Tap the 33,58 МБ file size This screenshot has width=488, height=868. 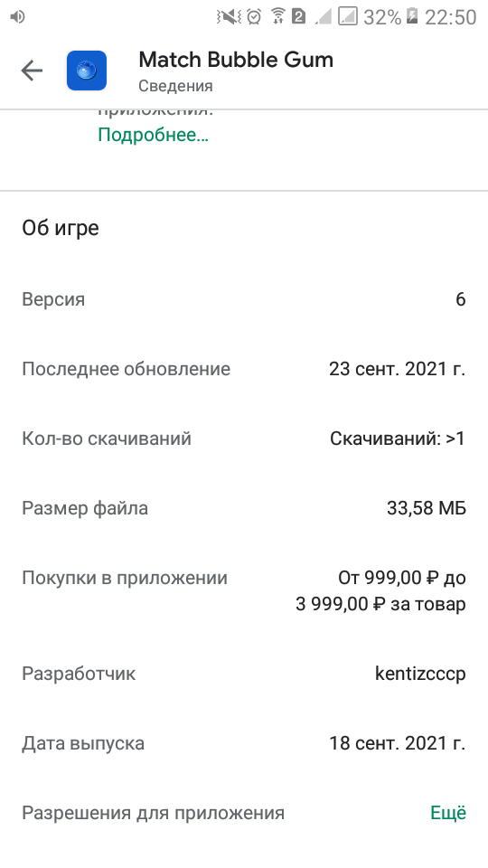click(427, 507)
